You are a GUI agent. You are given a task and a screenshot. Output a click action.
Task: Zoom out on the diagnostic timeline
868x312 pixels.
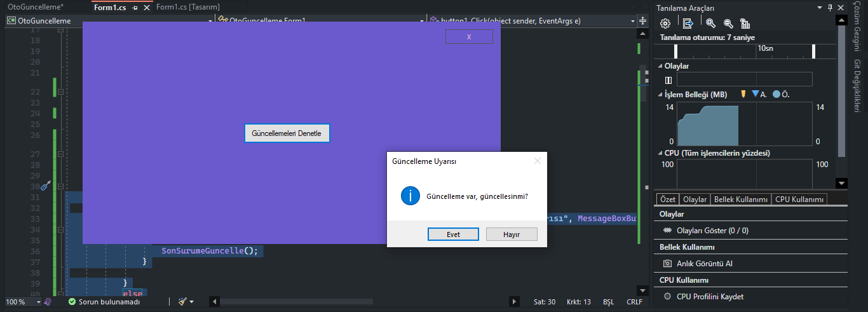(x=728, y=24)
